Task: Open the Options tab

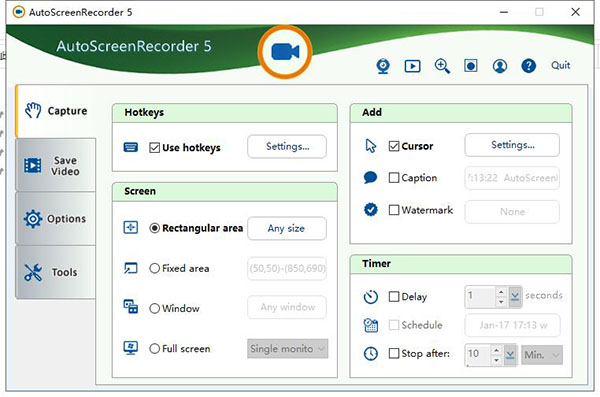Action: [x=56, y=219]
